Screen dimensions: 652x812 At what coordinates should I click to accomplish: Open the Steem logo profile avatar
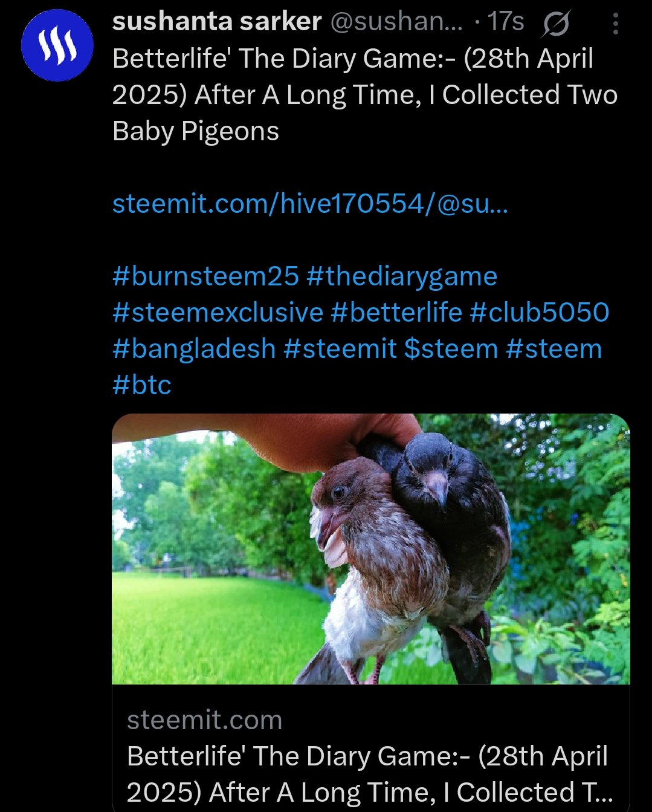(x=57, y=46)
